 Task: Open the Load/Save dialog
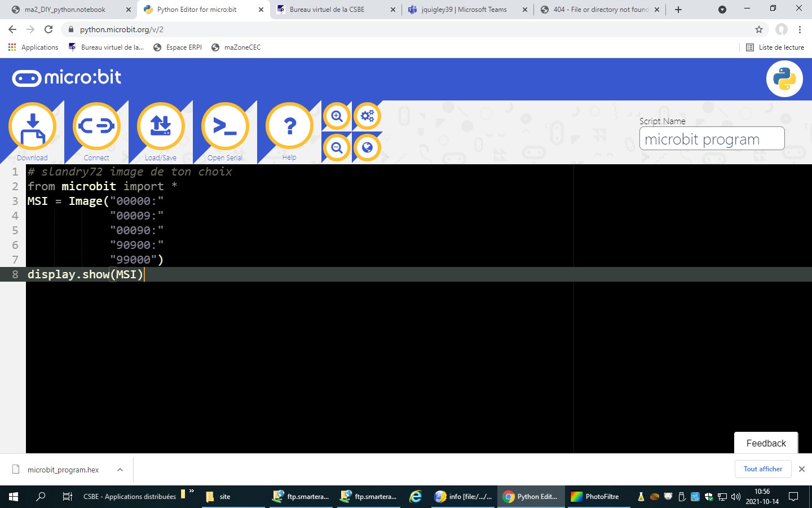[x=161, y=127]
